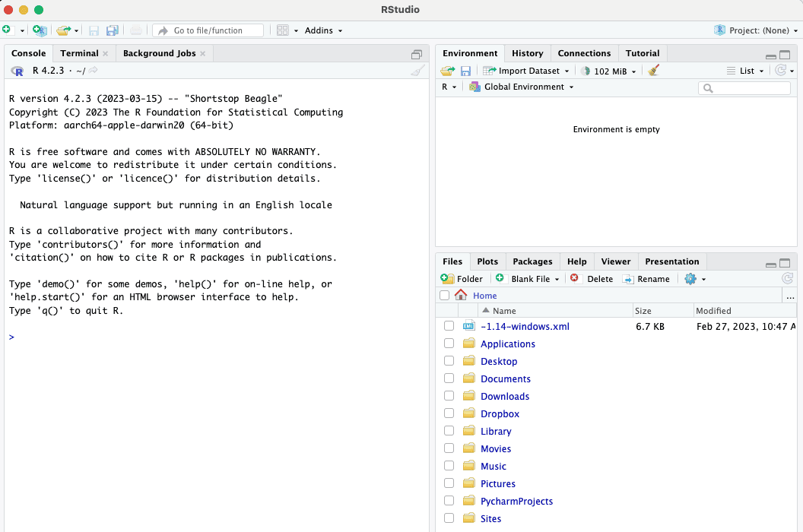This screenshot has height=532, width=803.
Task: Click the save workspace disk icon
Action: [465, 71]
